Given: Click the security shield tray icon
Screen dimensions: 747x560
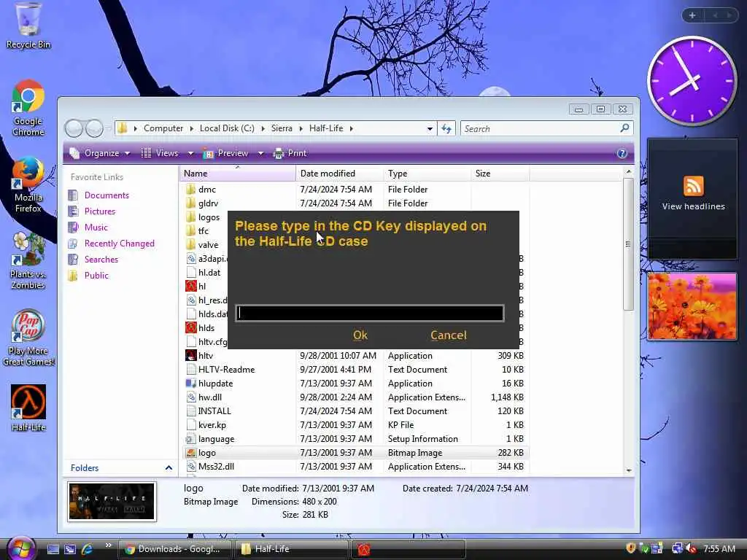Looking at the screenshot, I should 631,548.
